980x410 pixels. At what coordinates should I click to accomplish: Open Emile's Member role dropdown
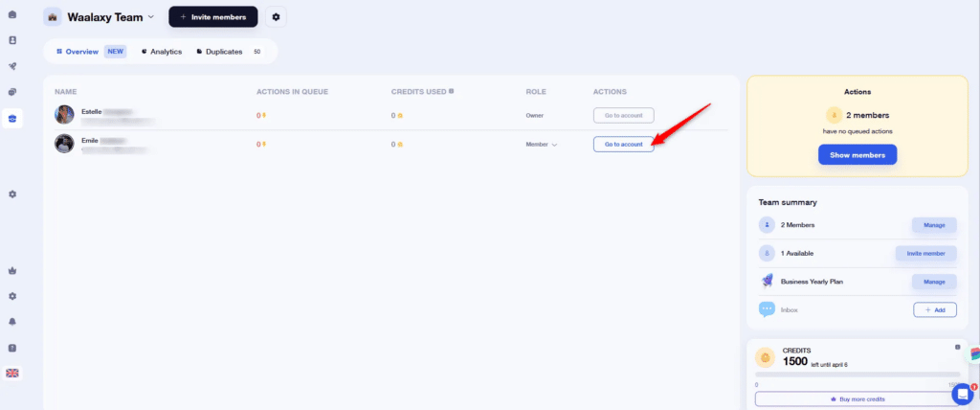coord(542,145)
